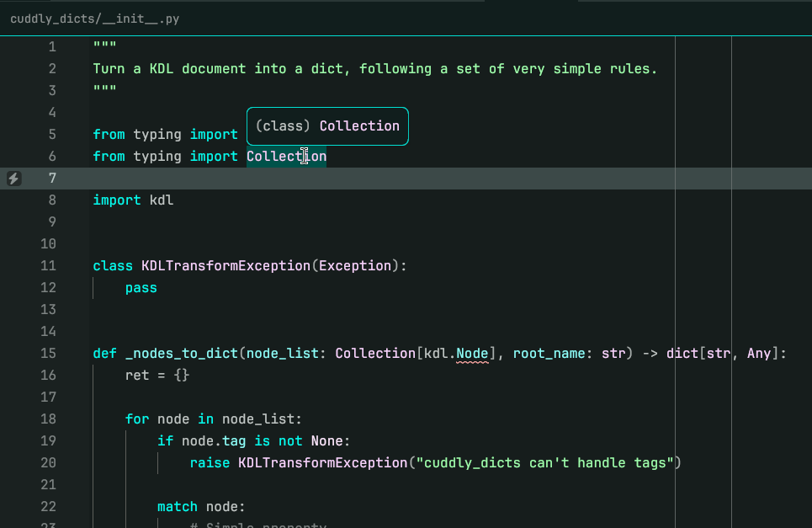Click the highlighted Collection import on line 6
The width and height of the screenshot is (812, 528).
click(286, 157)
